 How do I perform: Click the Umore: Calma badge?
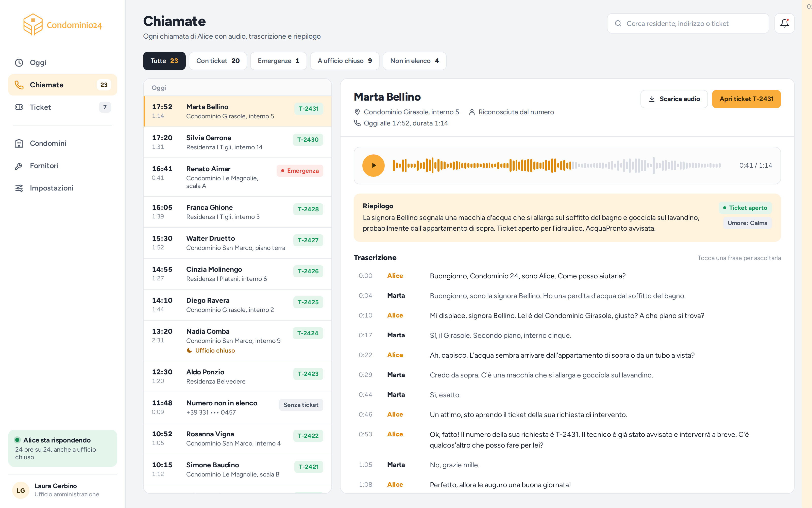(x=747, y=223)
